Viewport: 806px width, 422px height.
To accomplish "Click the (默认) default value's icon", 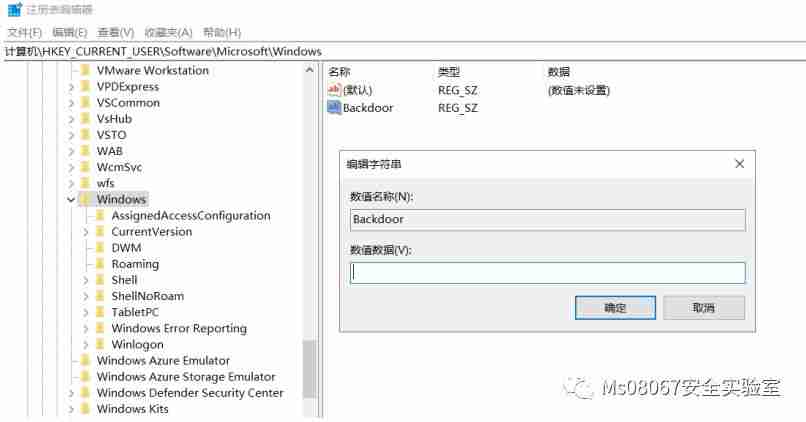I will click(334, 90).
